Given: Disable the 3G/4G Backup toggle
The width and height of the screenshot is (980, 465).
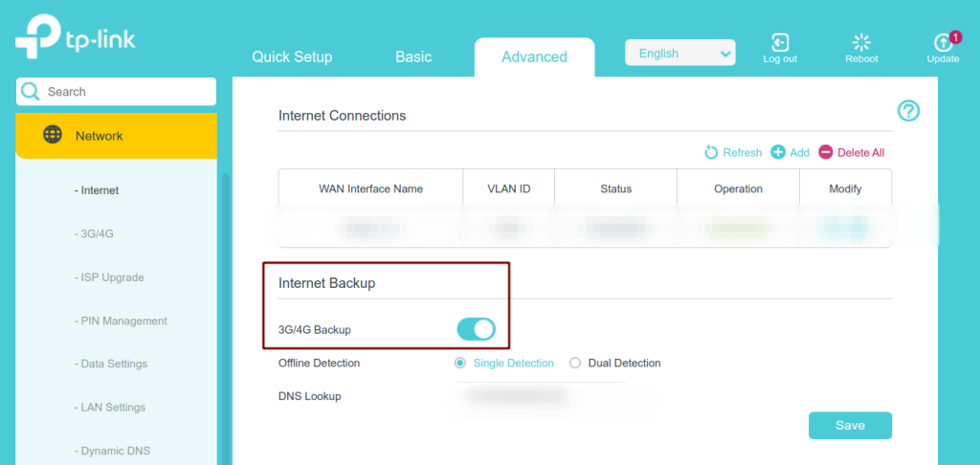Looking at the screenshot, I should pos(477,329).
